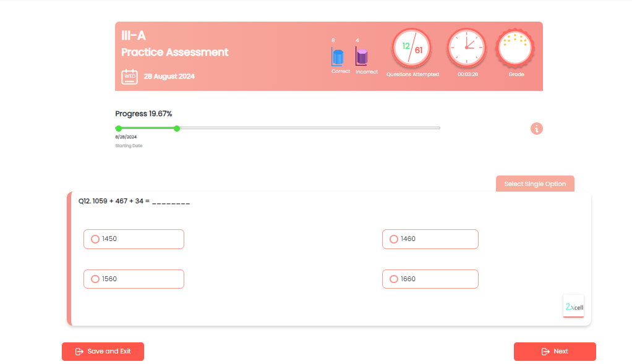The width and height of the screenshot is (632, 364).
Task: Open the Questions Attempted 12/61 gauge
Action: coord(412,48)
